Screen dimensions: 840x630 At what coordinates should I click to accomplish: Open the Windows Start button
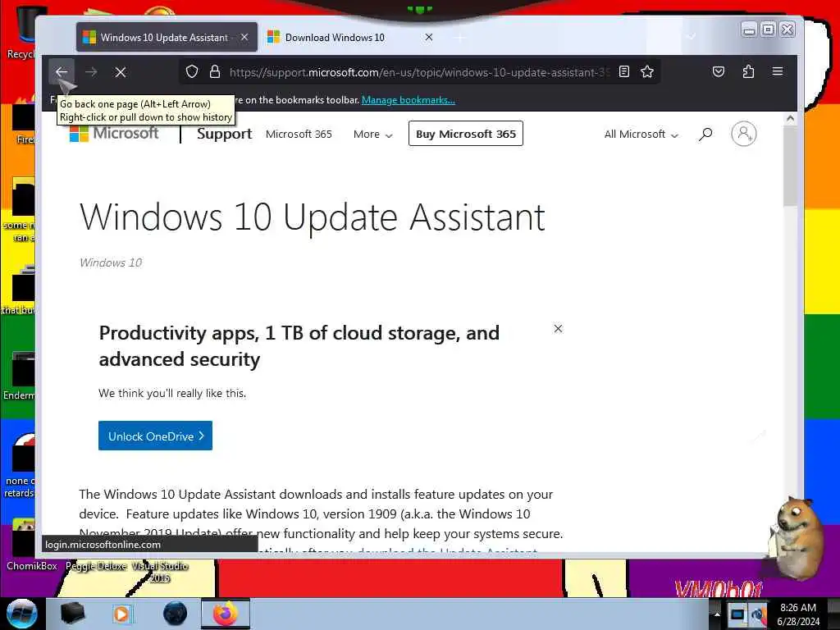pos(21,614)
